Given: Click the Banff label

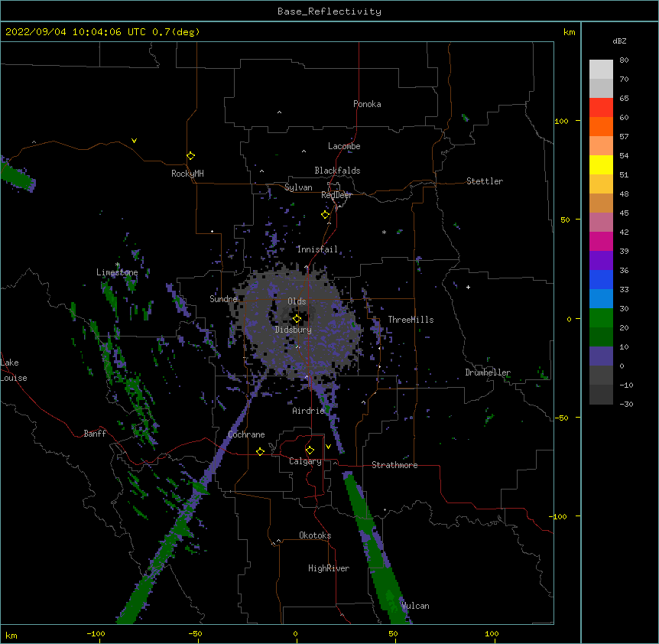Looking at the screenshot, I should click(x=95, y=434).
